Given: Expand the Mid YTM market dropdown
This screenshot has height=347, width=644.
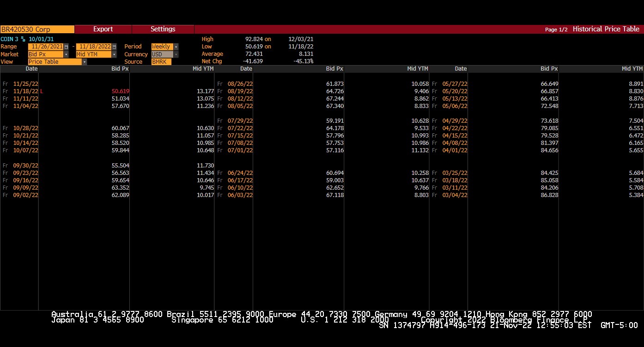Looking at the screenshot, I should 114,54.
